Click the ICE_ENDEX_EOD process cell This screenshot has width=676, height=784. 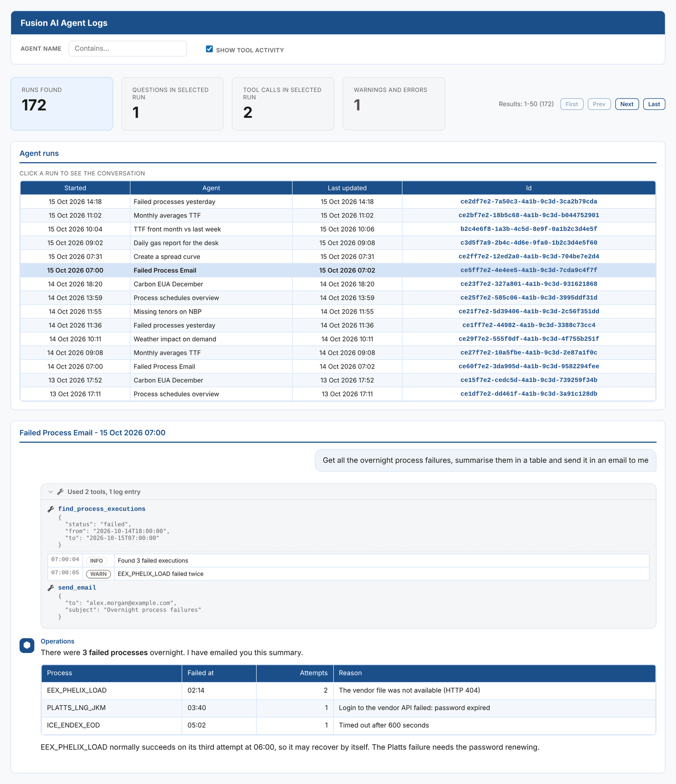click(x=112, y=725)
